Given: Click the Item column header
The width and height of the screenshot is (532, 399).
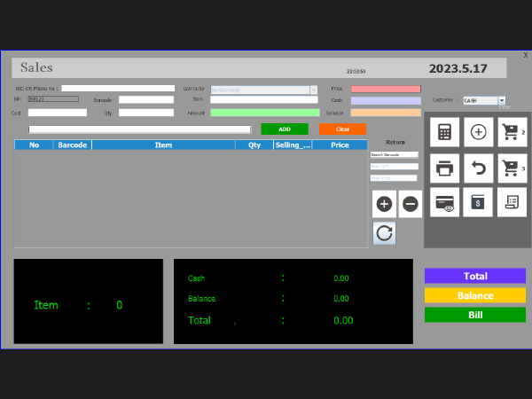Looking at the screenshot, I should pos(163,145).
